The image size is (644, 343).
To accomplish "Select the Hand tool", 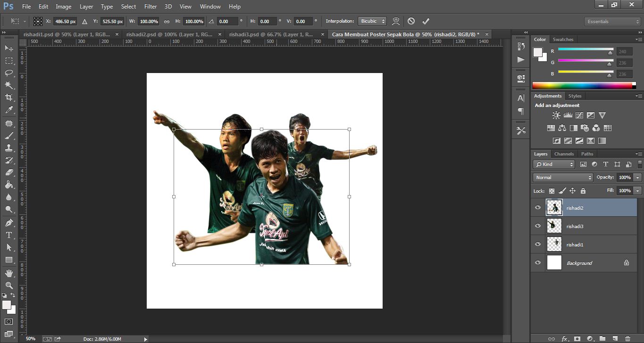I will (x=9, y=273).
